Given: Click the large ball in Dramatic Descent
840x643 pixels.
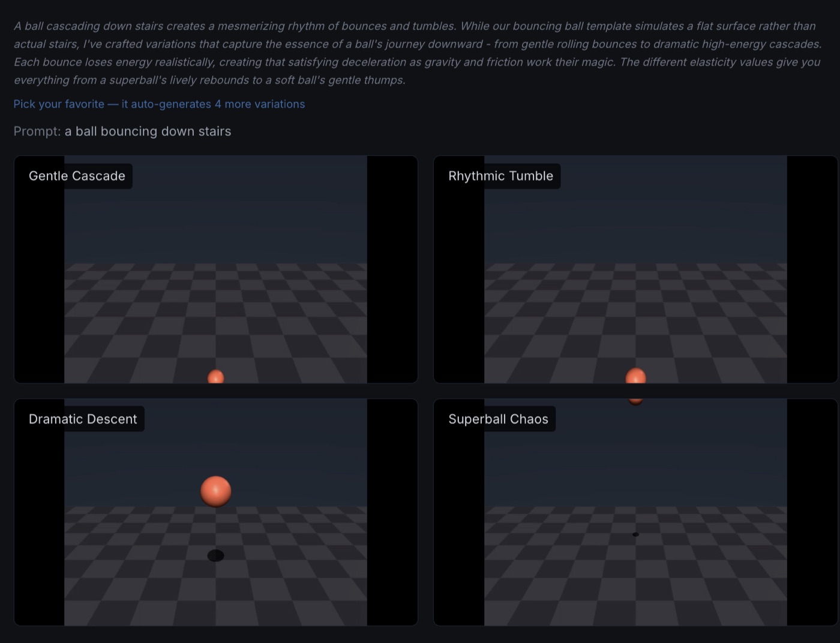Looking at the screenshot, I should [216, 491].
